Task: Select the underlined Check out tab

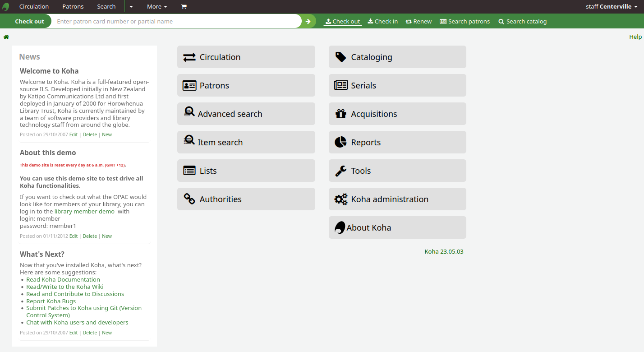Action: pyautogui.click(x=343, y=21)
